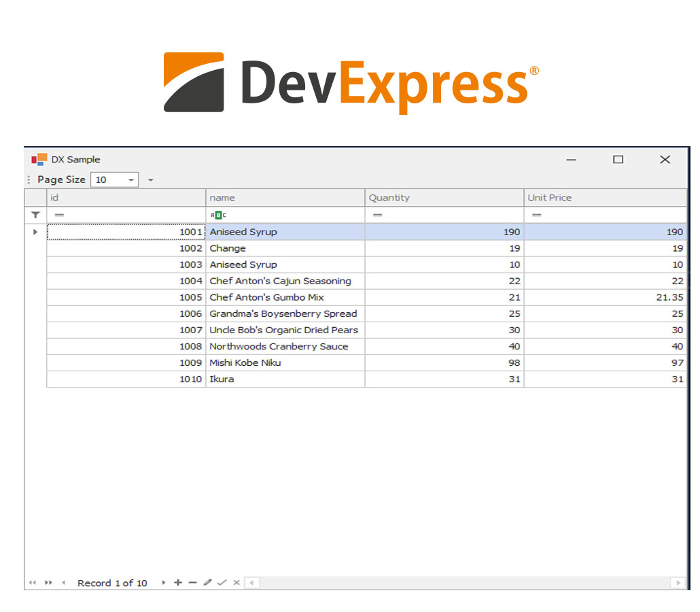Open the Quantity column filter operator
The width and height of the screenshot is (700, 612).
[378, 216]
